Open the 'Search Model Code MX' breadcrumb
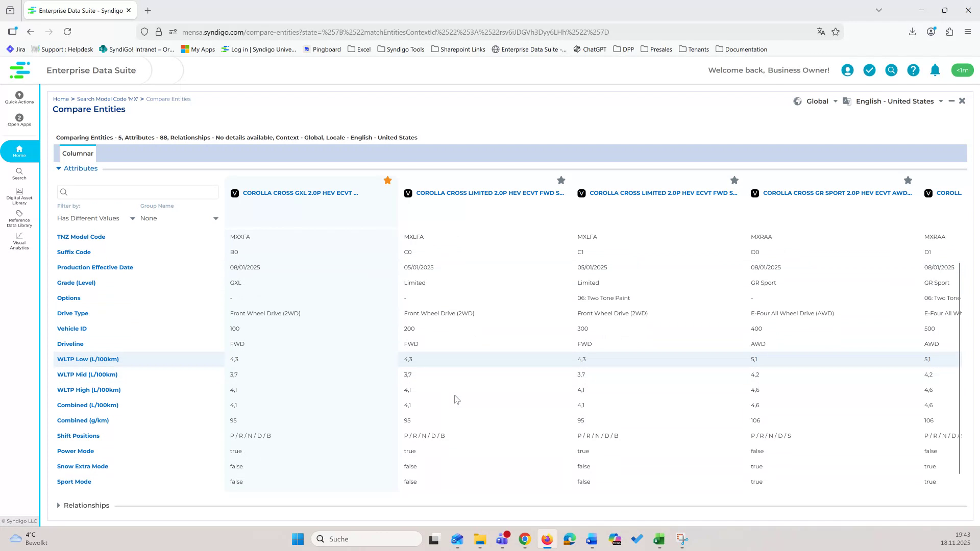This screenshot has height=551, width=980. point(107,98)
